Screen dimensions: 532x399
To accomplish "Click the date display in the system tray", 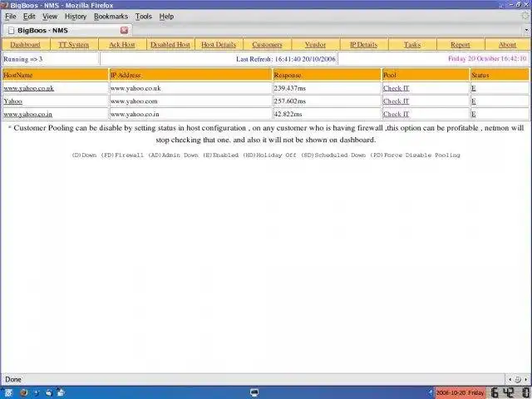I will (x=461, y=393).
